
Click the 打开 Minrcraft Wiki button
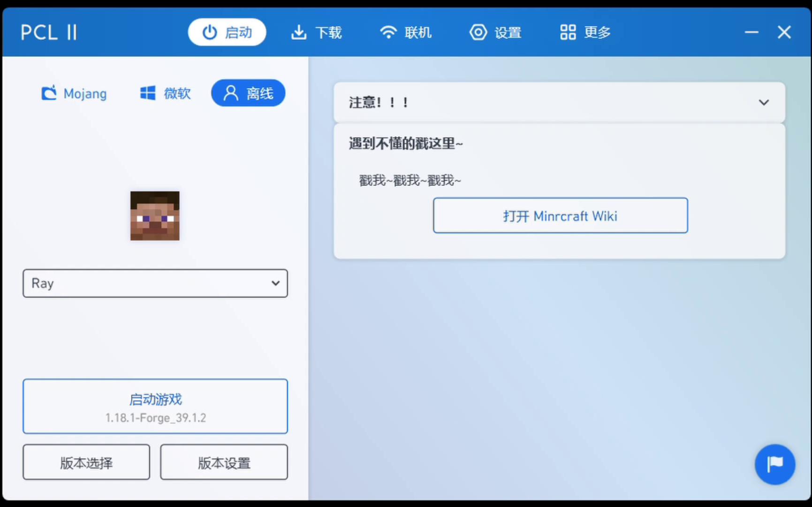coord(560,215)
